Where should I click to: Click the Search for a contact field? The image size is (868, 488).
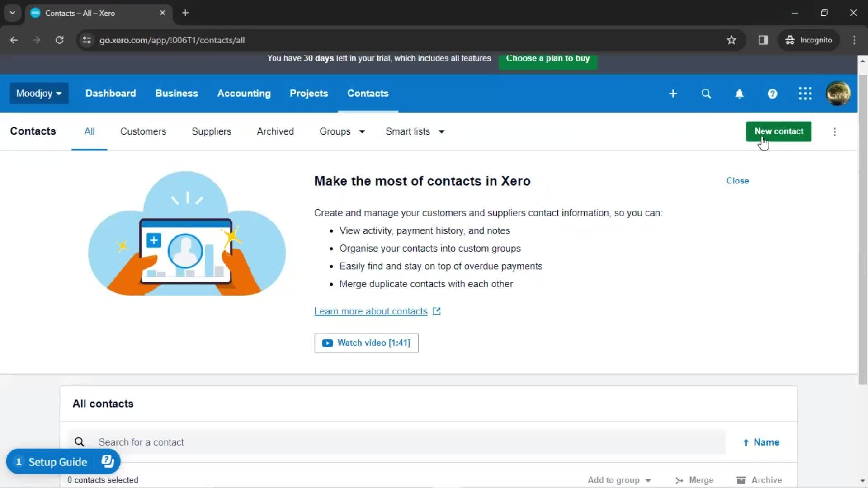point(396,442)
